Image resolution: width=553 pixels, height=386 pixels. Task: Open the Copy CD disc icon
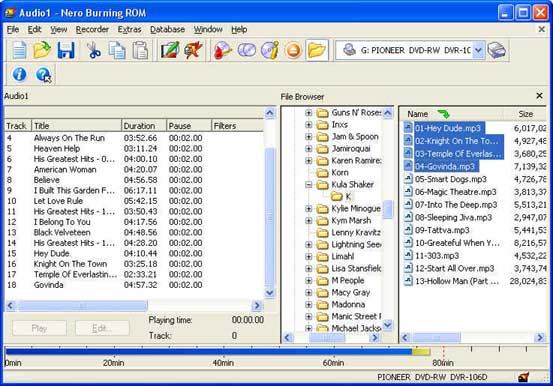247,50
